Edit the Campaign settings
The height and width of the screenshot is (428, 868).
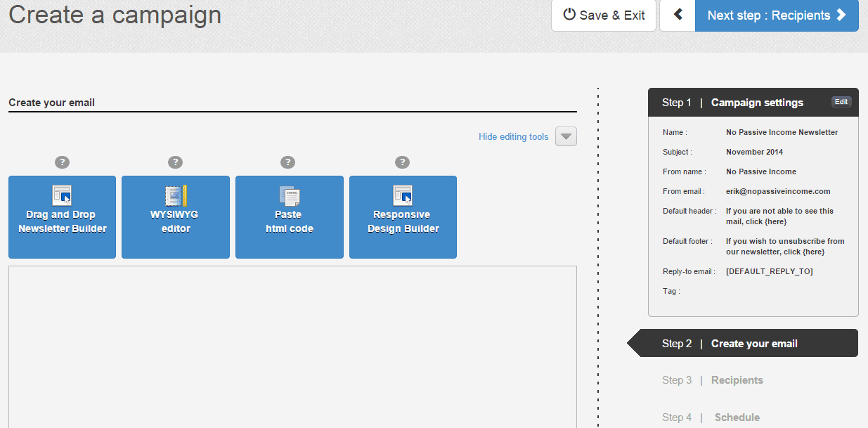[x=841, y=101]
